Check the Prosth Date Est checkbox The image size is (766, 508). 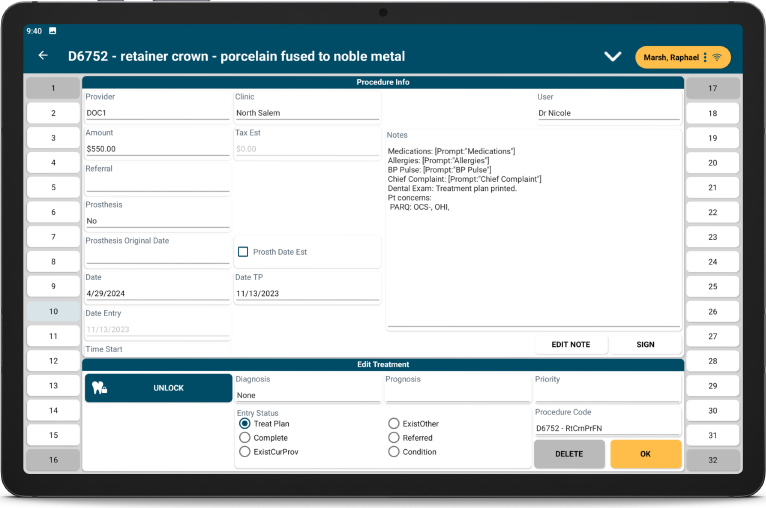(x=243, y=252)
